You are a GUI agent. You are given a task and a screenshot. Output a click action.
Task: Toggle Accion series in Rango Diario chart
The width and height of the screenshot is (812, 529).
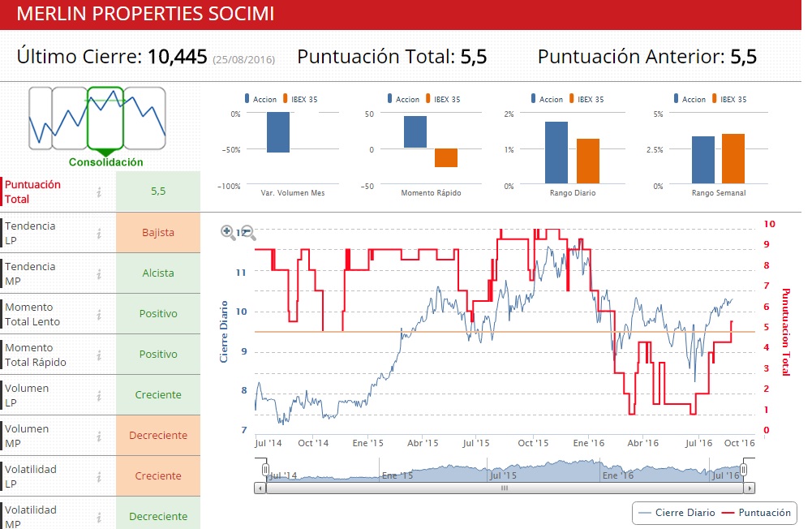coord(547,99)
